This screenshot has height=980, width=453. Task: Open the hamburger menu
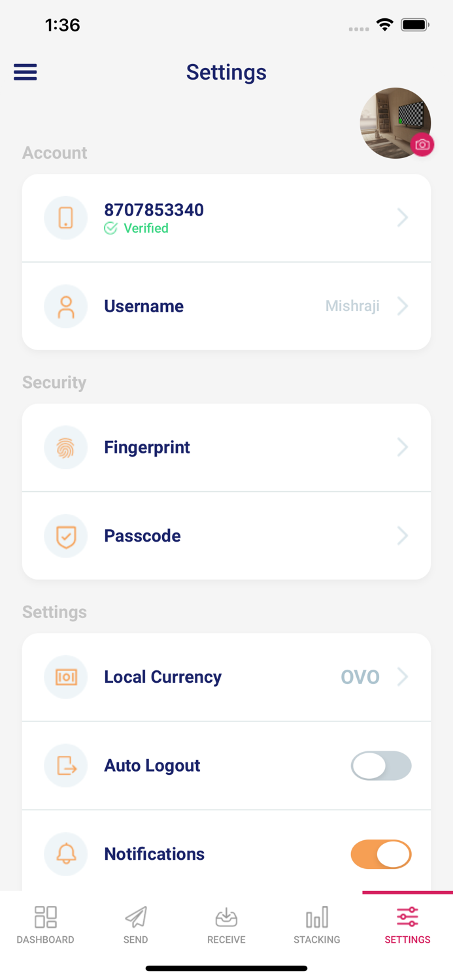25,72
